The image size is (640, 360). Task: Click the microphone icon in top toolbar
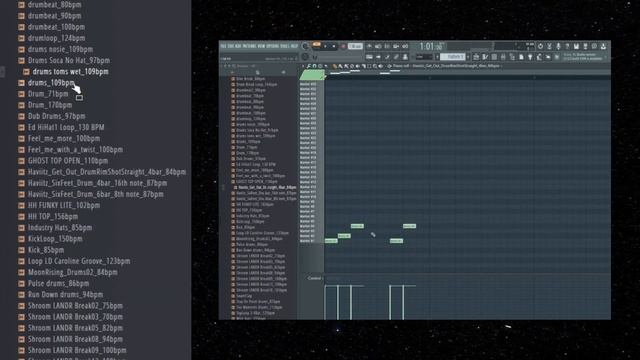pos(558,46)
